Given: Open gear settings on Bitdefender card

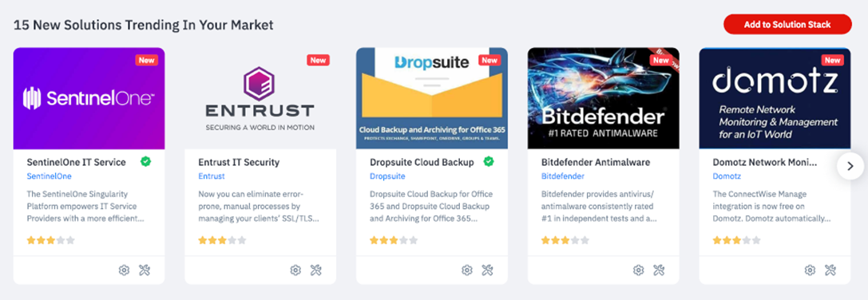Looking at the screenshot, I should click(639, 270).
